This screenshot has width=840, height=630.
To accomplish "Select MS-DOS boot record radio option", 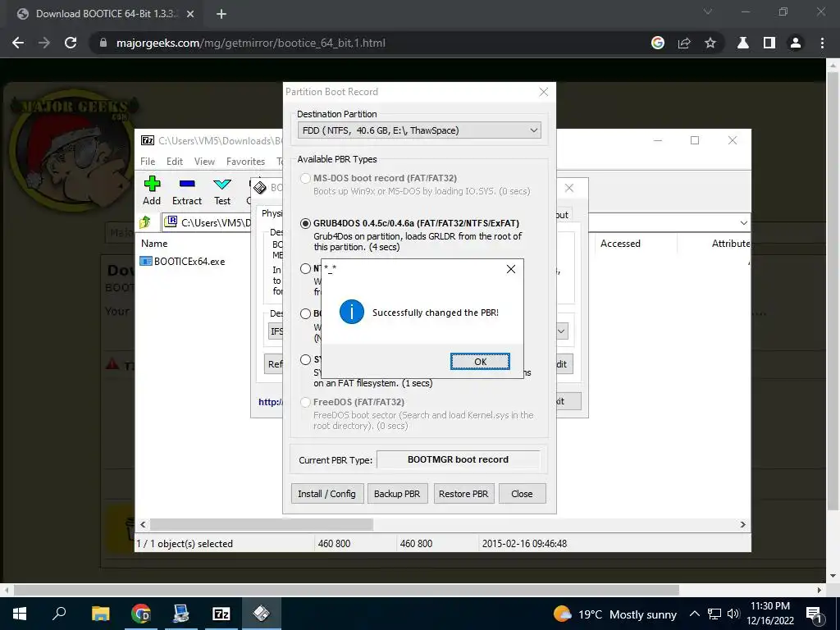I will pyautogui.click(x=305, y=178).
